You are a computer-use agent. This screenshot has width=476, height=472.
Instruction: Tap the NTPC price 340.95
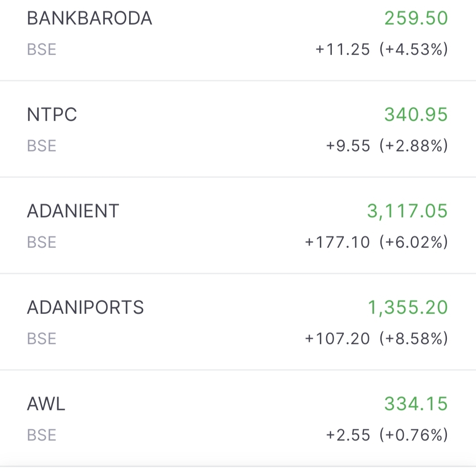tap(416, 115)
